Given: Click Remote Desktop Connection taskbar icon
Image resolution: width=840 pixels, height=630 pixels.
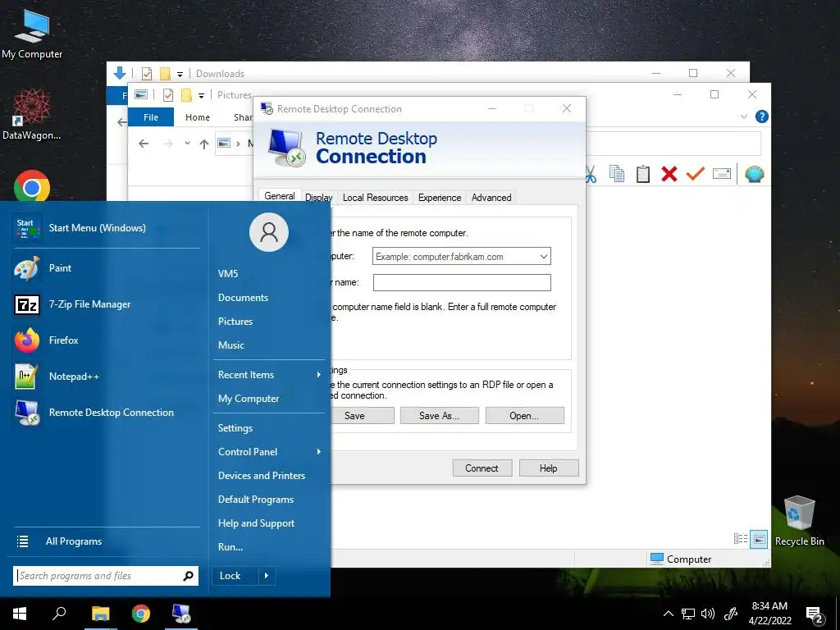Looking at the screenshot, I should tap(181, 614).
